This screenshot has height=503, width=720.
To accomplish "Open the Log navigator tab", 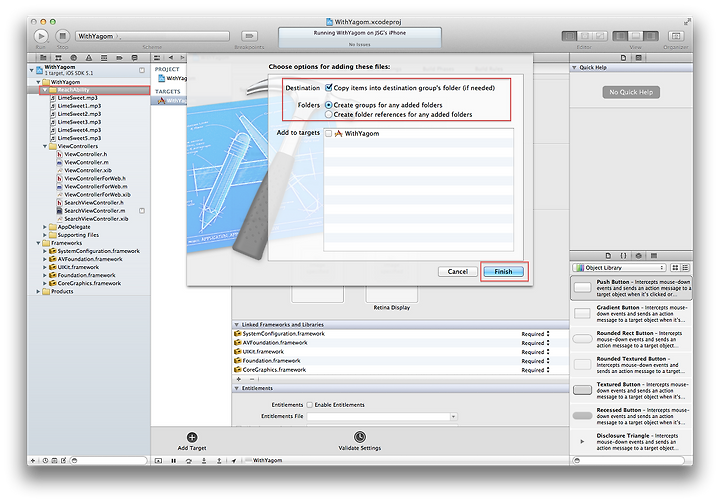I will [135, 58].
